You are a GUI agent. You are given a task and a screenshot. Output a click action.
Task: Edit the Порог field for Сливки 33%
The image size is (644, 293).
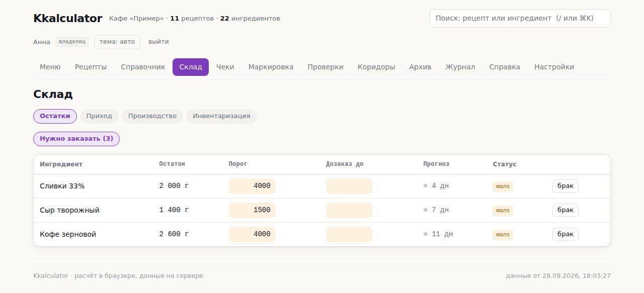pyautogui.click(x=252, y=186)
